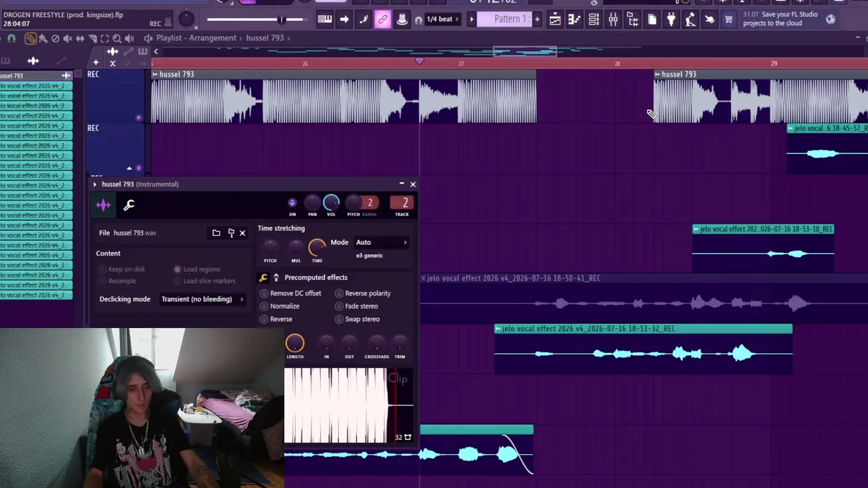Click the playhead marker on the timeline ruler
The height and width of the screenshot is (488, 868).
coord(419,62)
